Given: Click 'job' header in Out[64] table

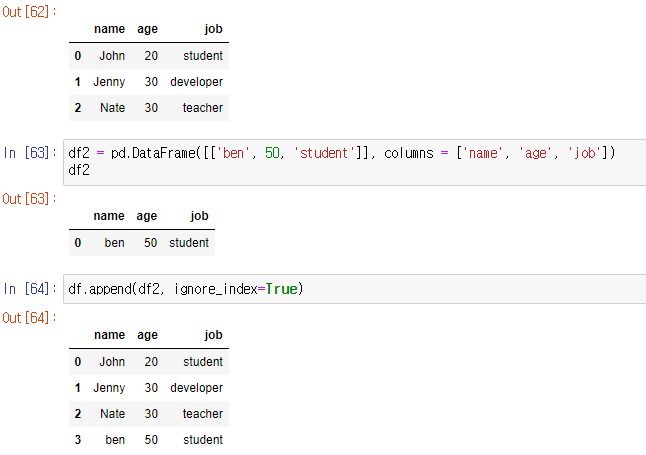Looking at the screenshot, I should [x=213, y=335].
